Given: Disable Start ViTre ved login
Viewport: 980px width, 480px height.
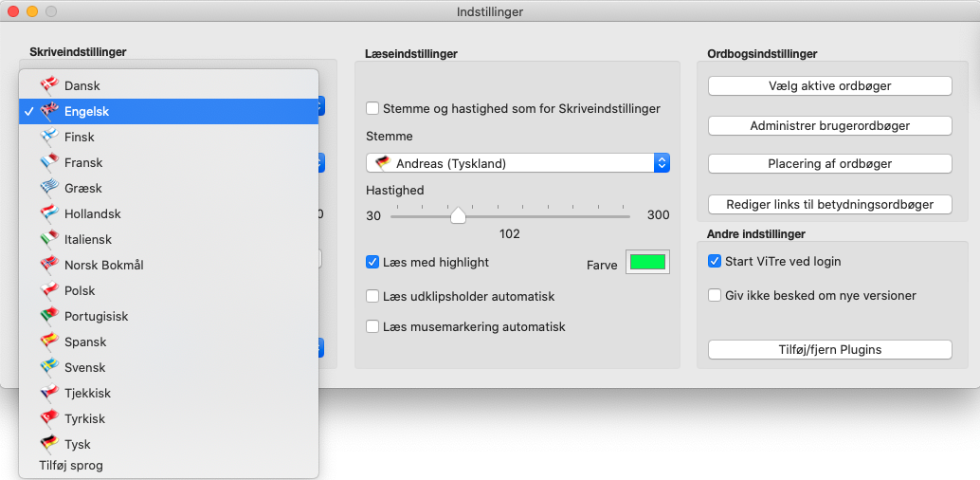Looking at the screenshot, I should coord(716,261).
